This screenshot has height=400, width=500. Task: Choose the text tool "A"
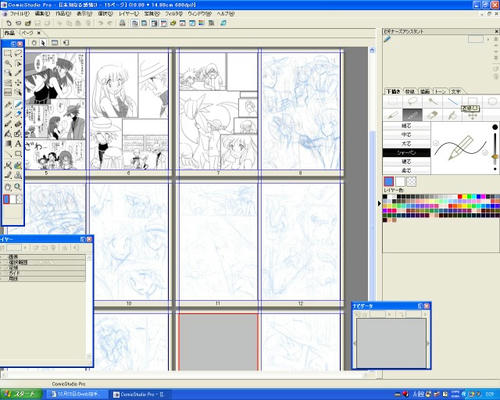18,144
